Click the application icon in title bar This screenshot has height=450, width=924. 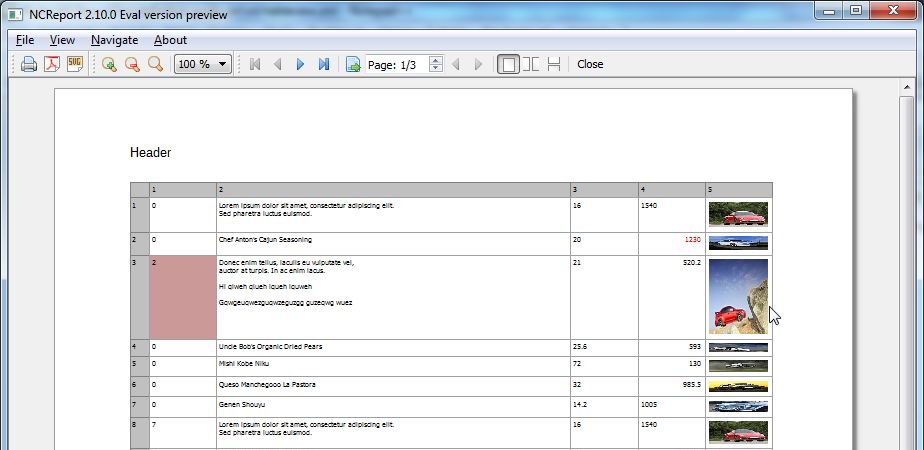(x=15, y=15)
